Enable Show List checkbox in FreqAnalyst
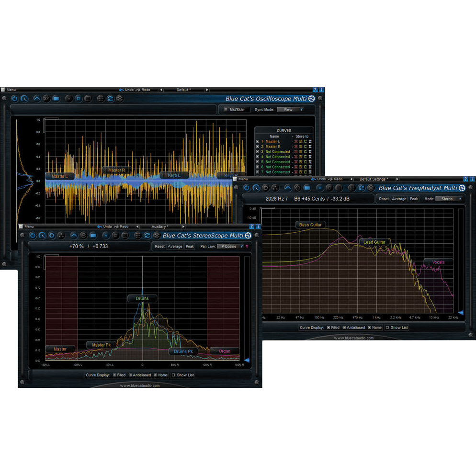476x476 pixels. 387,328
